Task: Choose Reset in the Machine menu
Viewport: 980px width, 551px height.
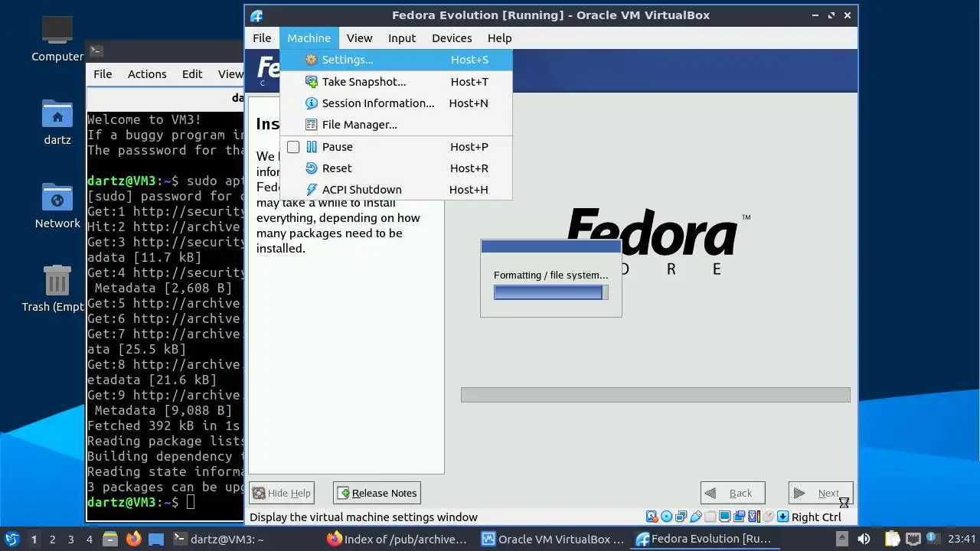Action: tap(396, 168)
